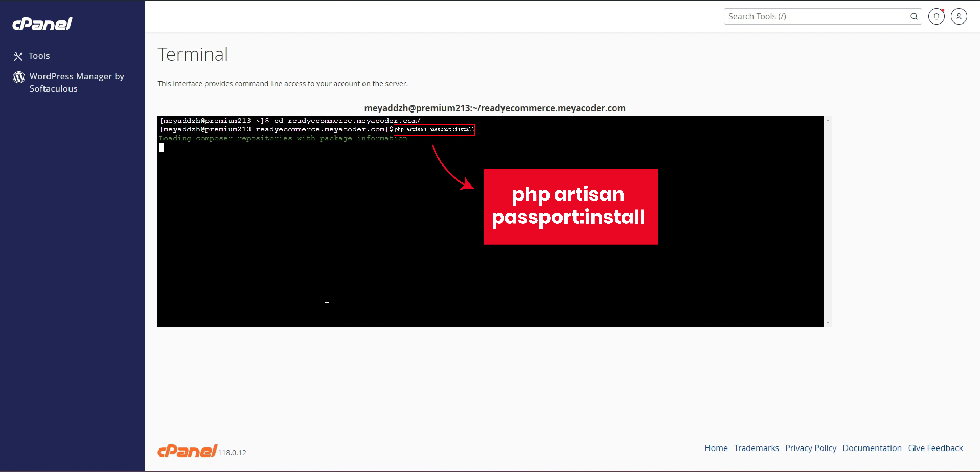
Task: Click the 'Loading composer repositories' output line
Action: 283,138
